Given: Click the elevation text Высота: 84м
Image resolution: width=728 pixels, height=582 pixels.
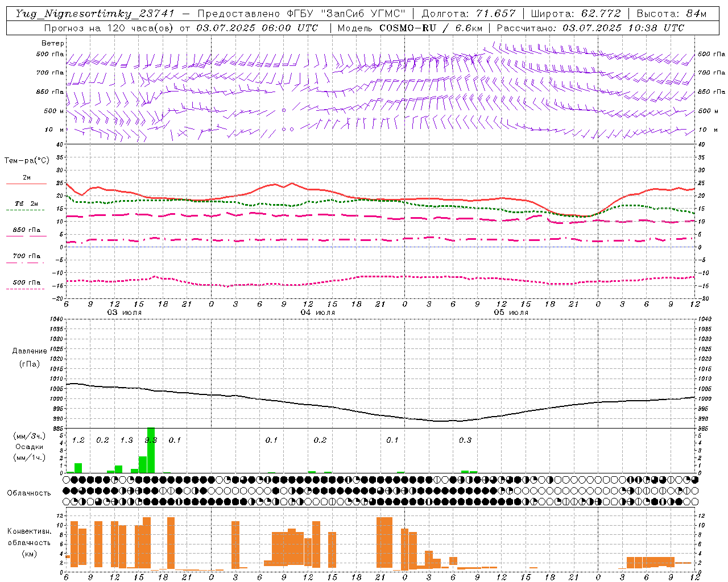Looking at the screenshot, I should [x=671, y=14].
